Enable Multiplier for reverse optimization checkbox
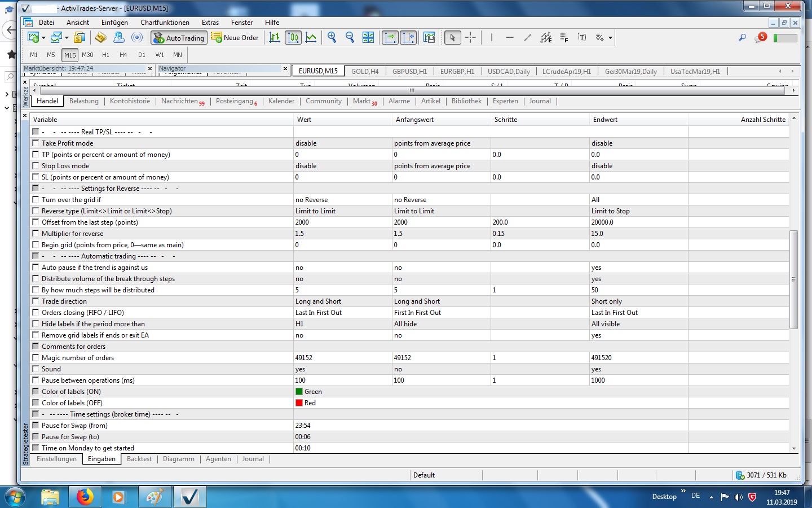The width and height of the screenshot is (812, 508). pos(36,234)
